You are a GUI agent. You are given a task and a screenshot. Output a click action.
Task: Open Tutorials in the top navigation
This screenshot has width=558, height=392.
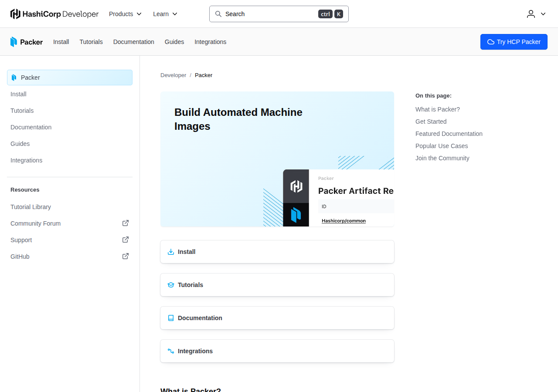(x=91, y=42)
